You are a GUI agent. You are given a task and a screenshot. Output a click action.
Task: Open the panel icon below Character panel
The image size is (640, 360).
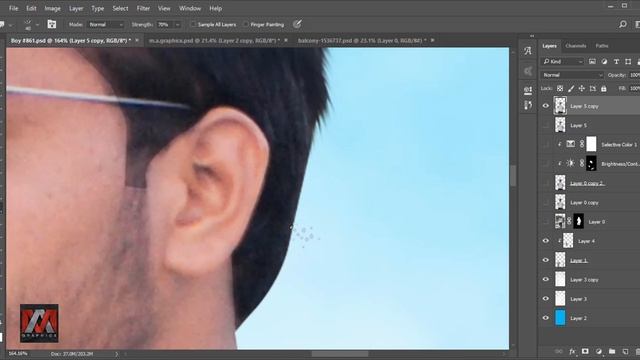528,71
